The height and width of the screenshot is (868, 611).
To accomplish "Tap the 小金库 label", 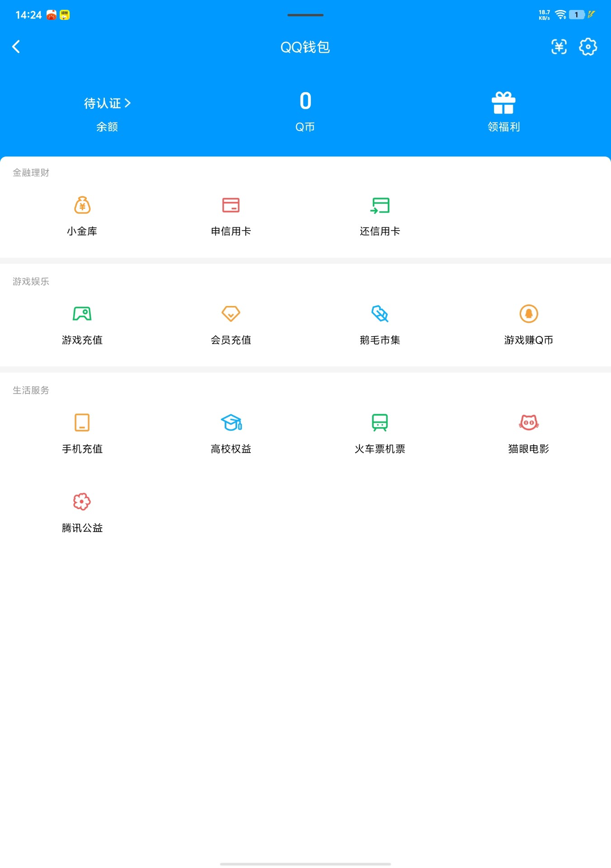I will coord(82,231).
